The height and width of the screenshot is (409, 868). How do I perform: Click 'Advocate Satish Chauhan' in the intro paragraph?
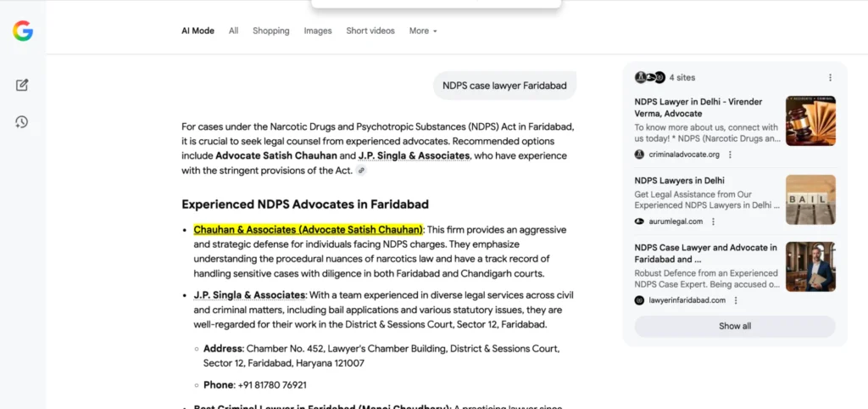point(276,156)
